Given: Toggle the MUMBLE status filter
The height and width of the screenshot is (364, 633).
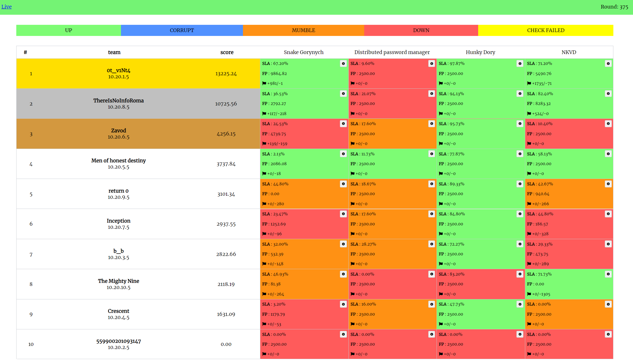Looking at the screenshot, I should pos(303,30).
